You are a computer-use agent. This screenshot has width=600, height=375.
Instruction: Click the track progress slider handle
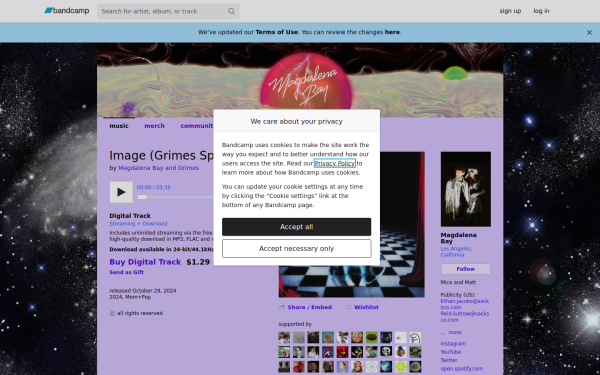pos(142,197)
